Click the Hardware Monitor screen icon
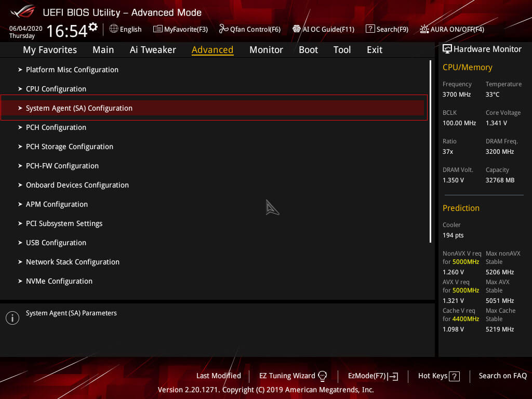The image size is (532, 399). tap(447, 49)
